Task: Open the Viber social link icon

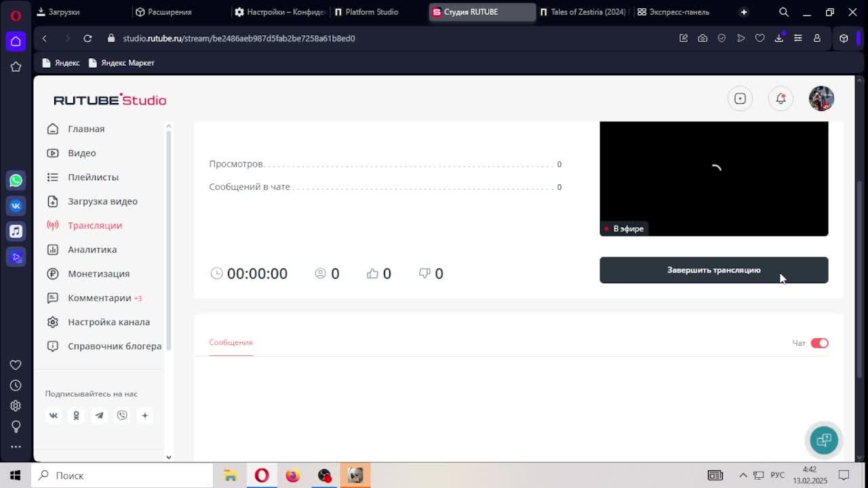Action: coord(122,415)
